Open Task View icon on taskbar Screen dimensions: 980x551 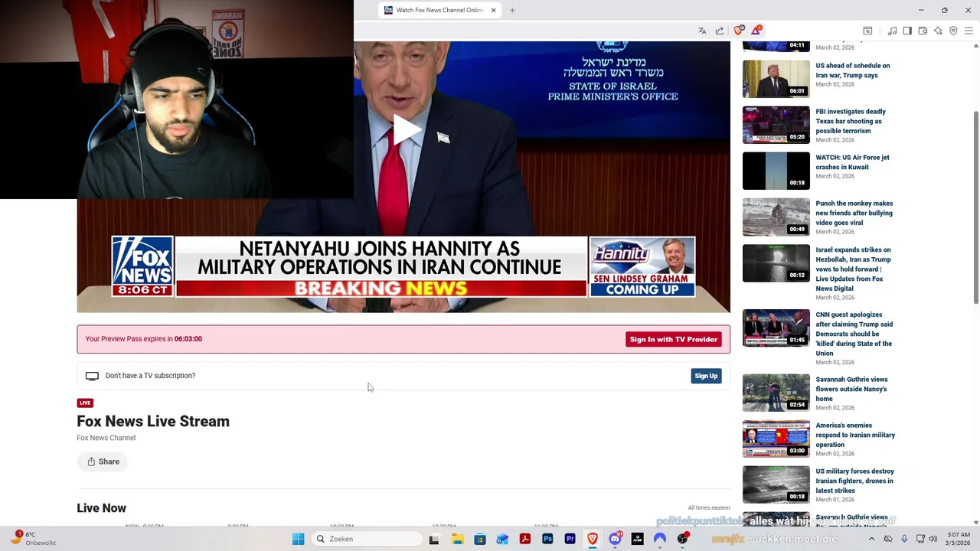[x=434, y=539]
